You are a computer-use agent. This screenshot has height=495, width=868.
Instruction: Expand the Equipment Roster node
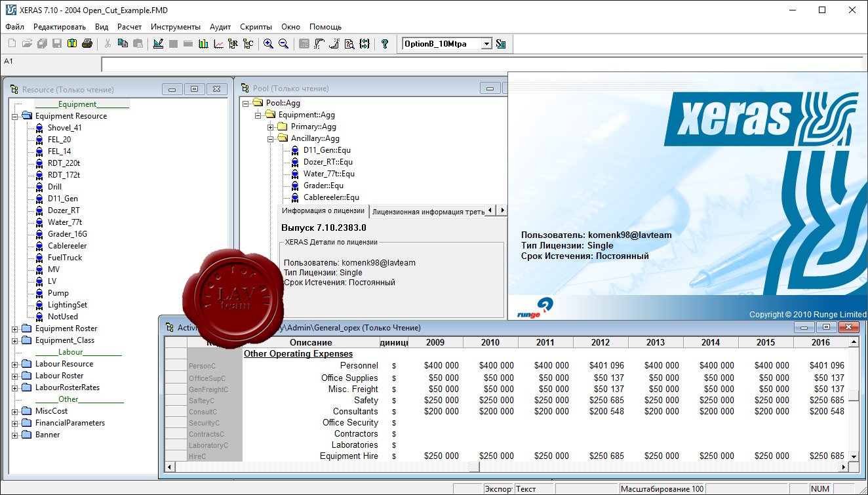[15, 328]
